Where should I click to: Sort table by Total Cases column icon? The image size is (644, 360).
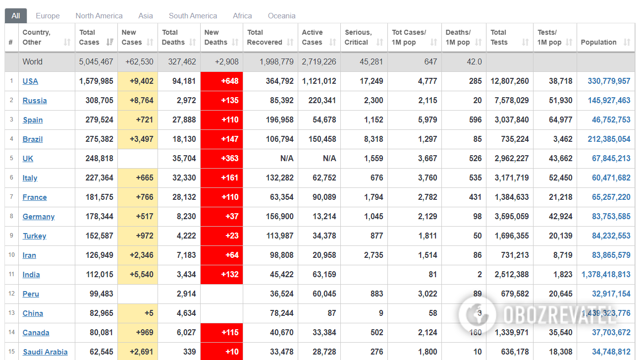(110, 43)
